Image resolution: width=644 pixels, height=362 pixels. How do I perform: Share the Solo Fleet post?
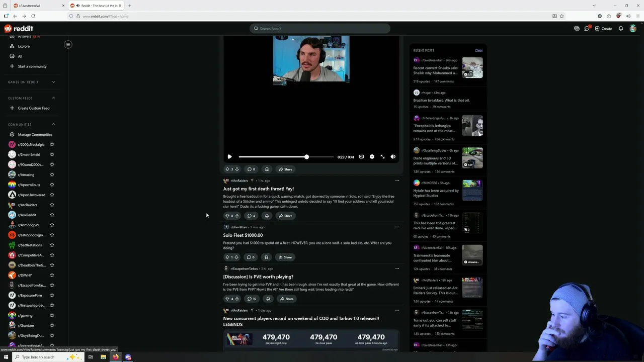pyautogui.click(x=285, y=257)
